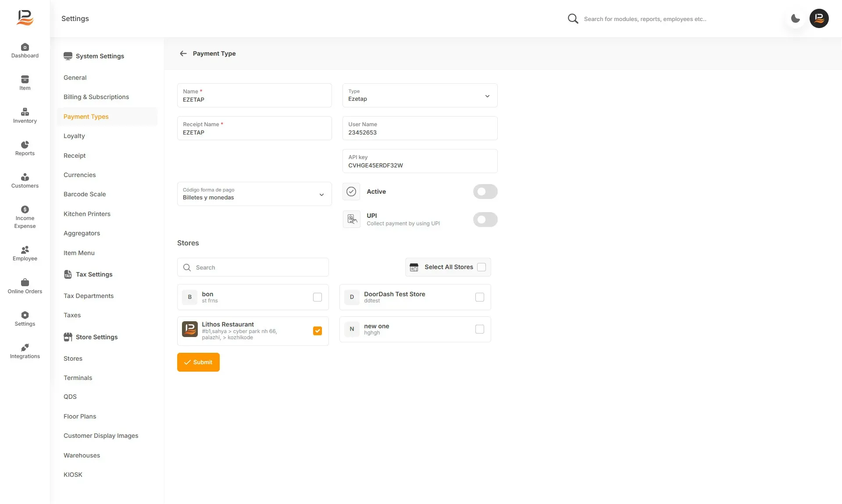
Task: Switch to dark mode with moon icon
Action: (x=795, y=18)
